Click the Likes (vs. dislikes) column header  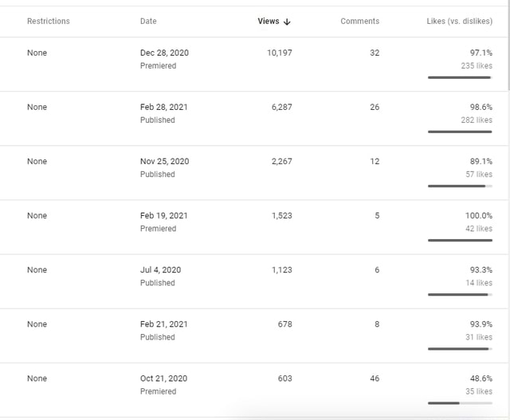(459, 22)
